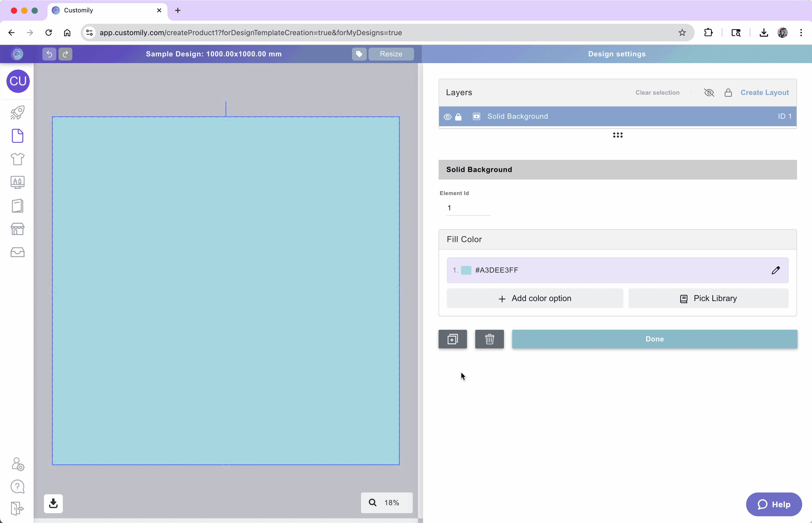Duplicate the element with the copy icon
The image size is (812, 523).
[452, 339]
